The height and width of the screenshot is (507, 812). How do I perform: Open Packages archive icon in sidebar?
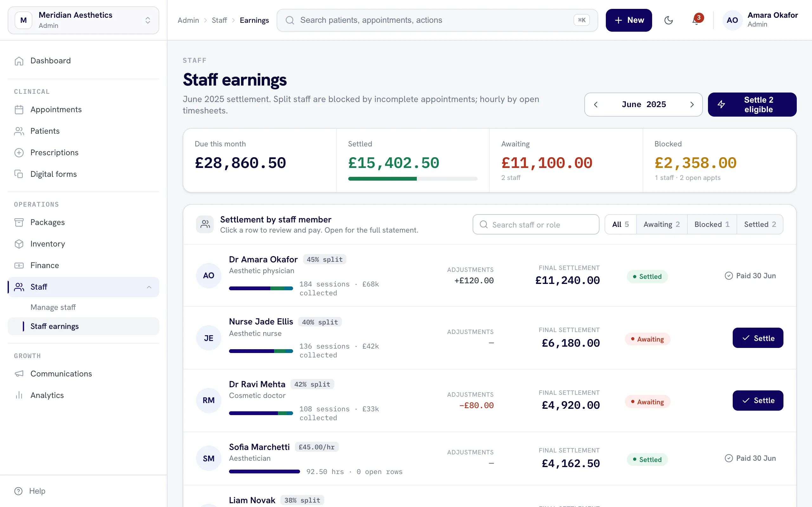tap(19, 222)
